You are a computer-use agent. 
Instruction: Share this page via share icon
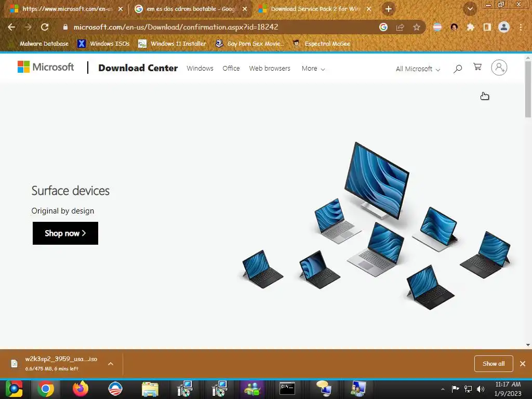[400, 27]
